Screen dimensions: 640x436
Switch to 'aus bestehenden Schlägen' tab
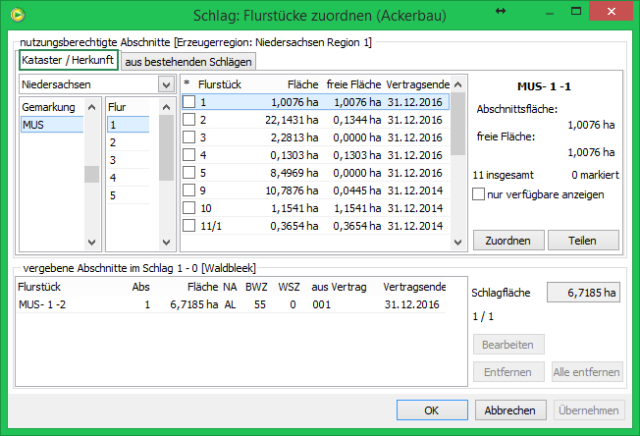pos(188,62)
